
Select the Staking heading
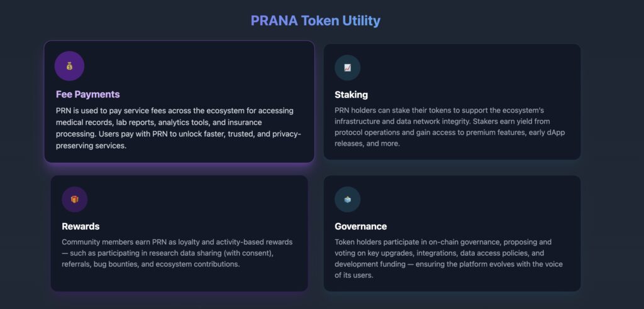[x=351, y=95]
